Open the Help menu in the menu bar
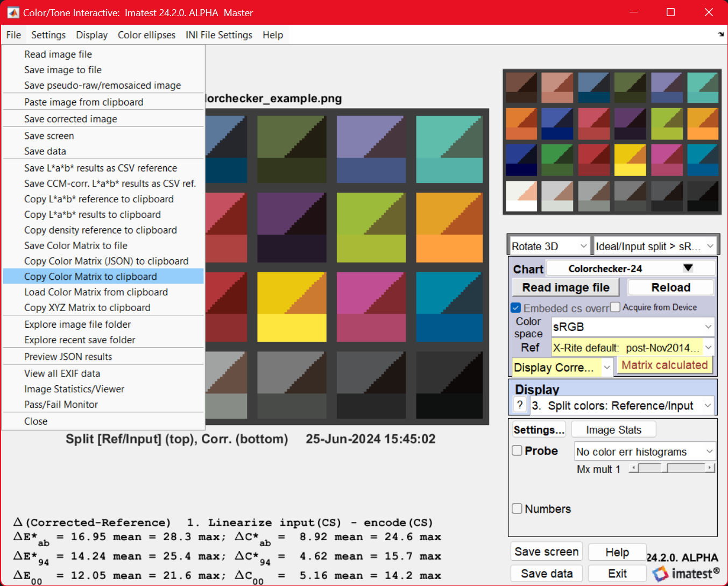This screenshot has width=728, height=586. [x=273, y=35]
